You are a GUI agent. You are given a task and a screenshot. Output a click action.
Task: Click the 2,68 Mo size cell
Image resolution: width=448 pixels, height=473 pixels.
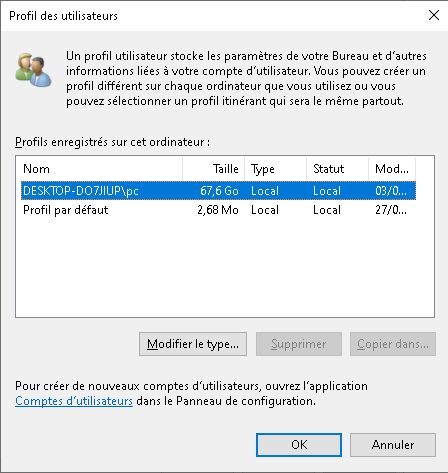coord(218,210)
